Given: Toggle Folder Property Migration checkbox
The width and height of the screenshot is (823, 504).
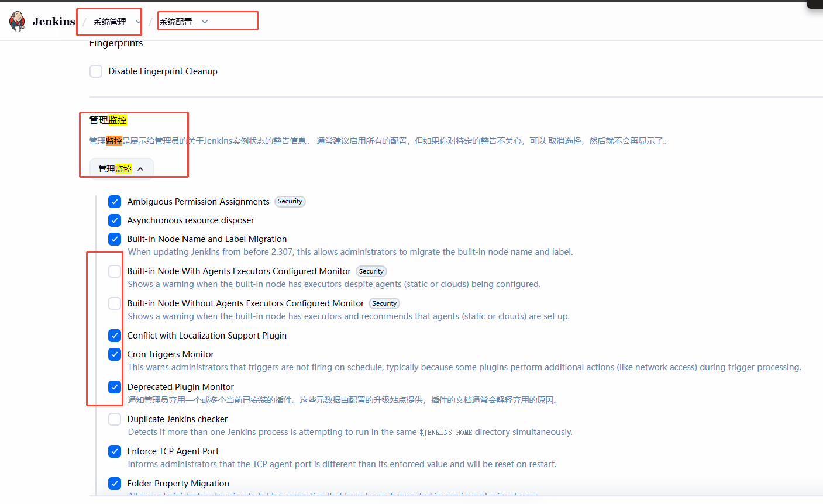Looking at the screenshot, I should click(x=115, y=484).
